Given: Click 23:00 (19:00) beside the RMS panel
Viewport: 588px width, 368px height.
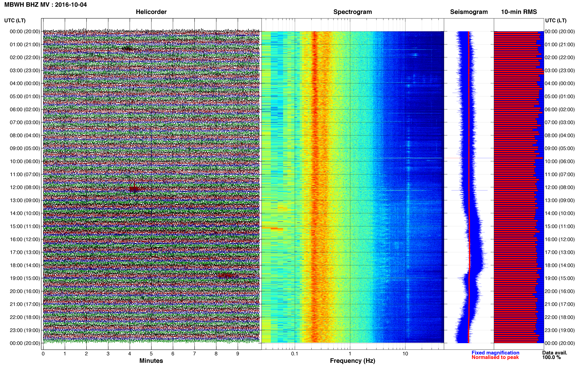Looking at the screenshot, I should pos(560,330).
